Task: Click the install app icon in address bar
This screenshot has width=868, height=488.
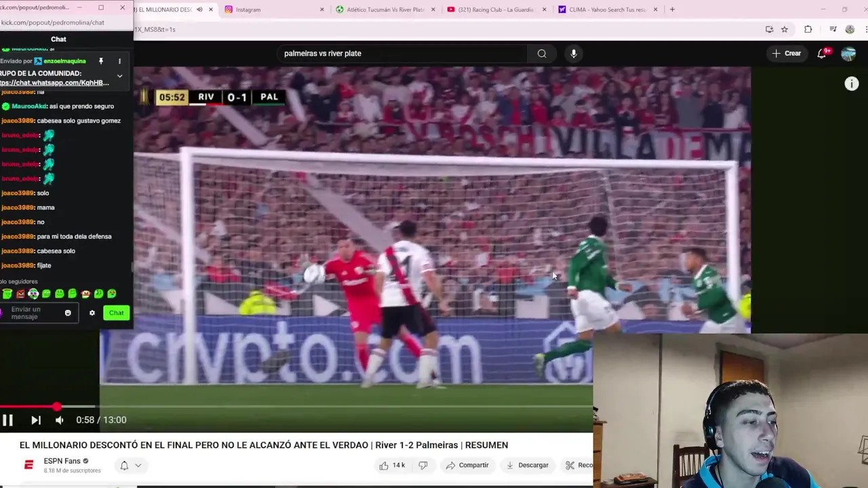Action: (769, 29)
